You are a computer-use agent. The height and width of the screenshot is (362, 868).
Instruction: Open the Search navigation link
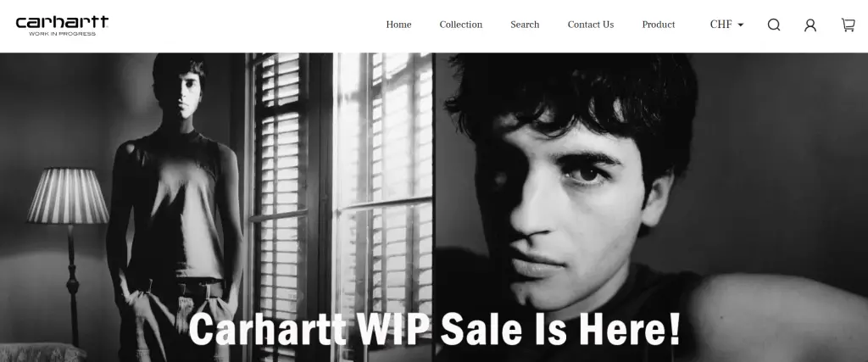tap(525, 25)
